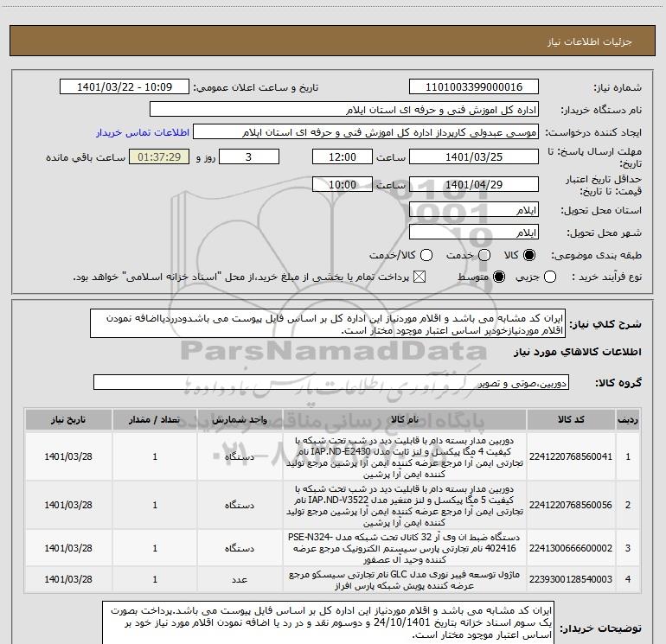Click the عدد unit cell in row 4
This screenshot has height=644, width=666.
pos(240,579)
